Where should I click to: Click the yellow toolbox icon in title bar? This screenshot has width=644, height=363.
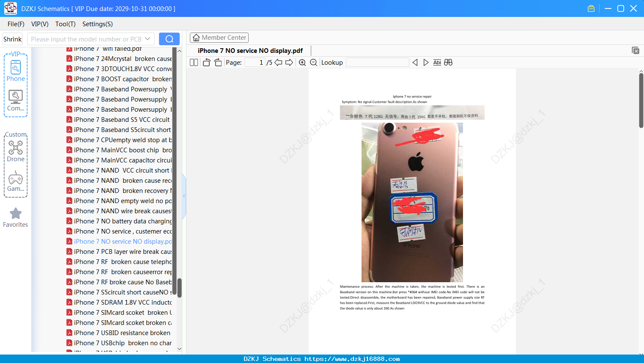591,8
